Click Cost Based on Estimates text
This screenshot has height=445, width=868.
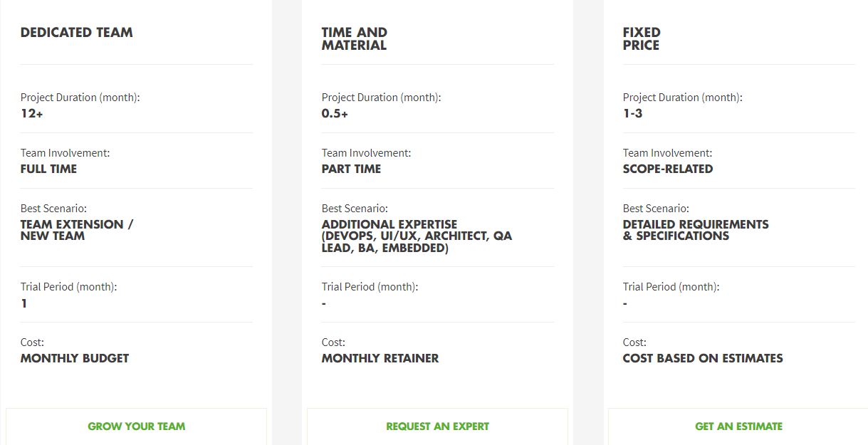[702, 359]
